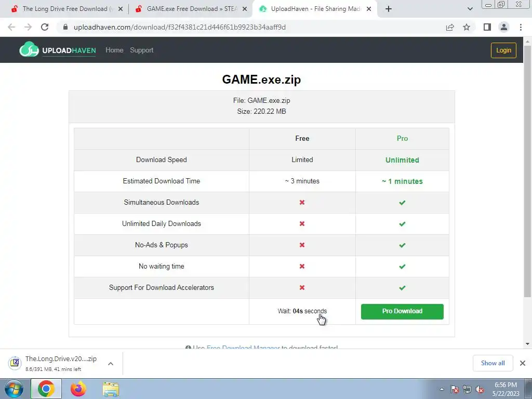Close the UploadHaven tab
This screenshot has width=532, height=399.
click(369, 9)
